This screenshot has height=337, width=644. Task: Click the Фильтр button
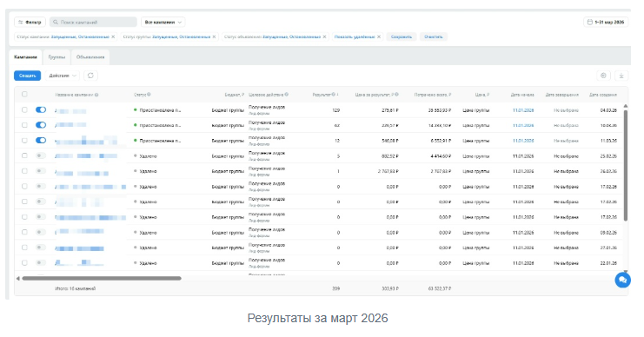tap(30, 23)
